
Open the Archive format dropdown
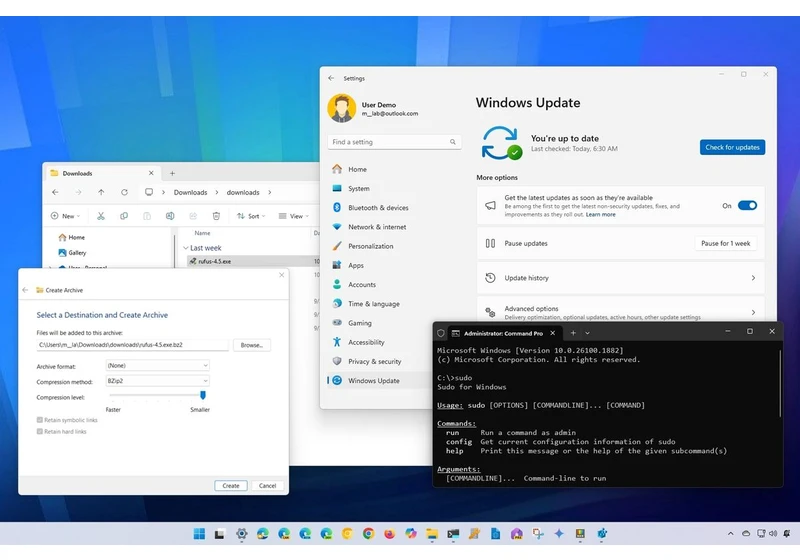(x=157, y=366)
